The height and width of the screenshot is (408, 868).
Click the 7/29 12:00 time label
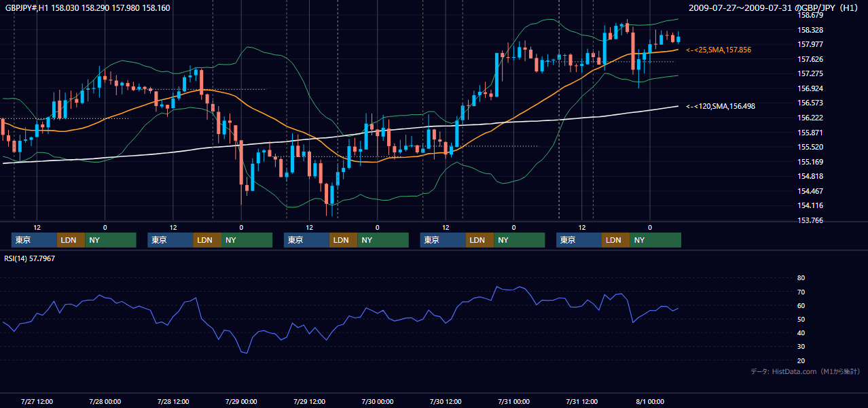point(309,401)
